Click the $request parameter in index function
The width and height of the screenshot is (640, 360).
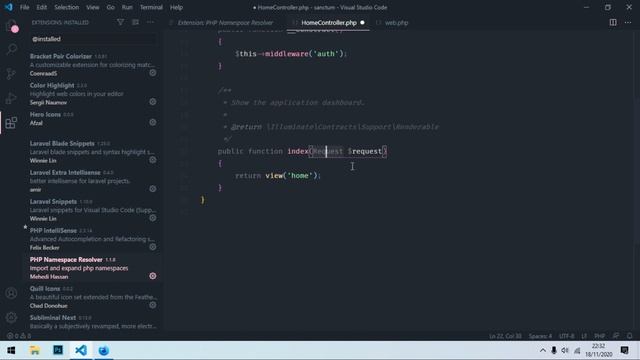click(x=365, y=151)
